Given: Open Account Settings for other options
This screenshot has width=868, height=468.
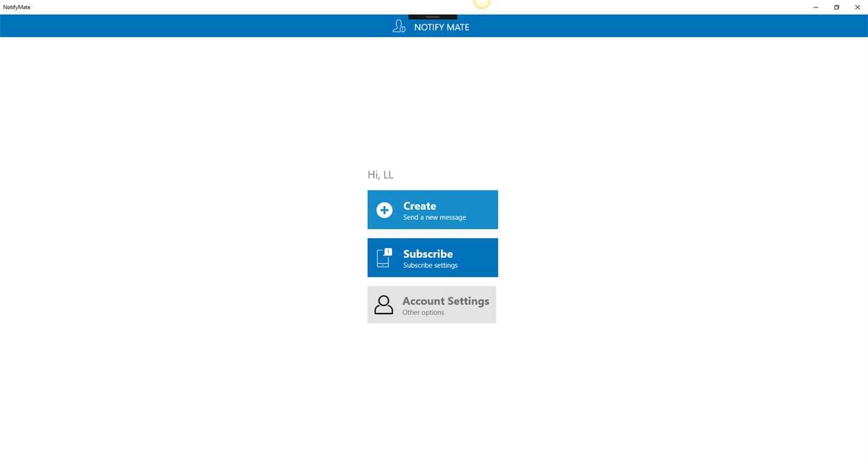Looking at the screenshot, I should (x=432, y=304).
